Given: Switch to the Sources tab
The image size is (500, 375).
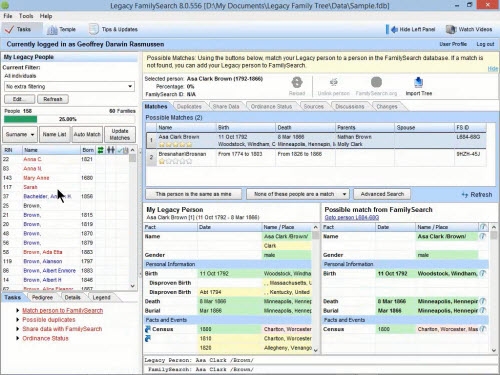Looking at the screenshot, I should pos(314,107).
